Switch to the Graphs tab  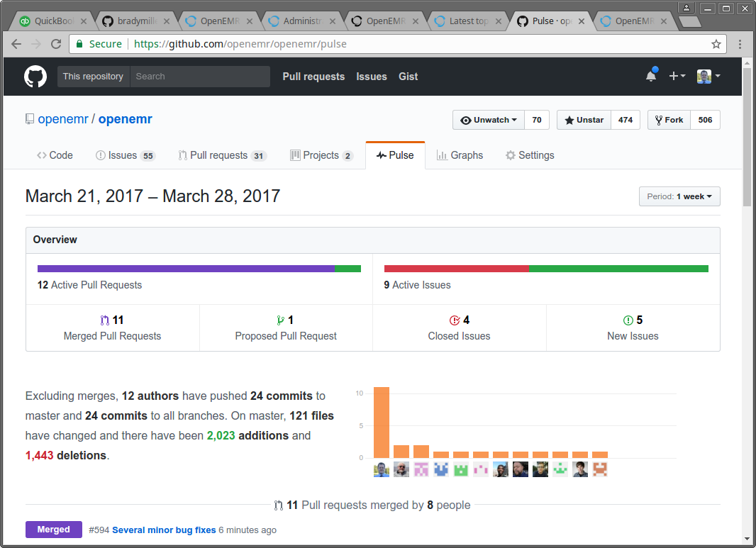[x=460, y=155]
